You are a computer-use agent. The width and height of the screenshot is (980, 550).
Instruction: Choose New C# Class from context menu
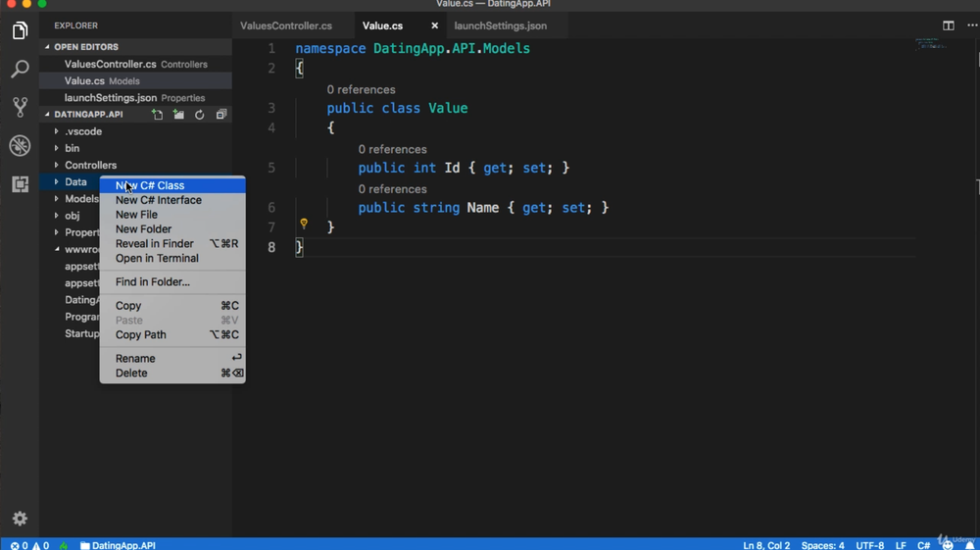tap(172, 185)
